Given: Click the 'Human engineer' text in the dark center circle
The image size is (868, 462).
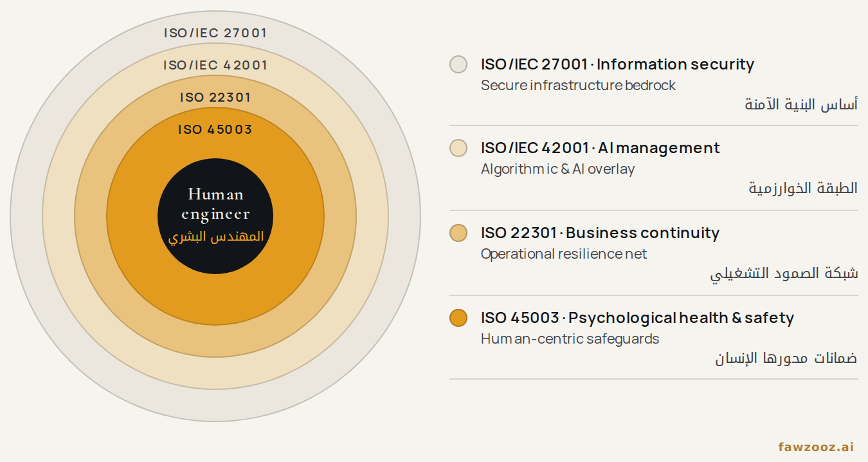Looking at the screenshot, I should point(215,204).
